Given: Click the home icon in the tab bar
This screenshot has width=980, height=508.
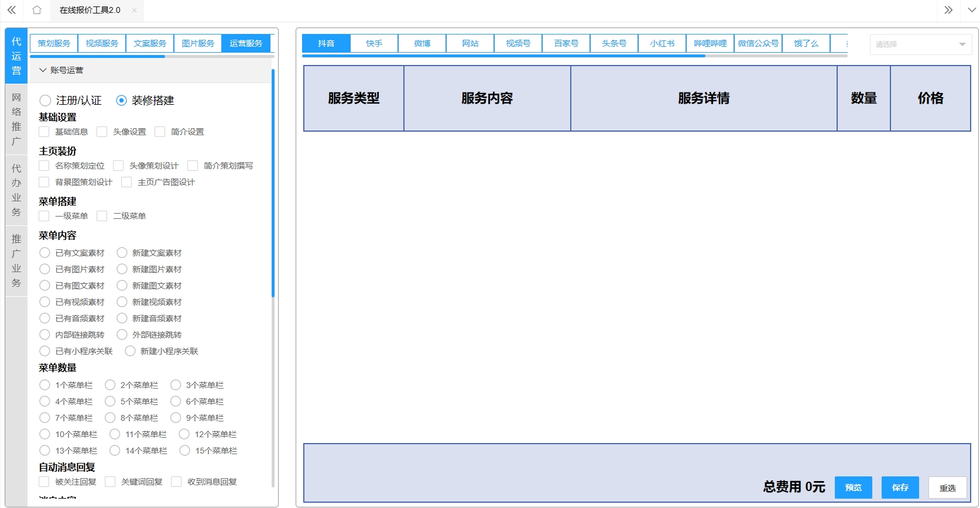Looking at the screenshot, I should [x=37, y=10].
